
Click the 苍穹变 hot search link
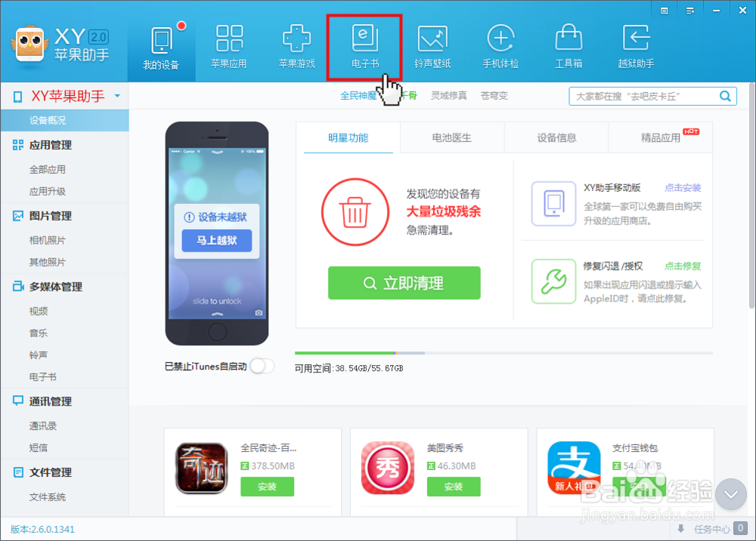(494, 96)
